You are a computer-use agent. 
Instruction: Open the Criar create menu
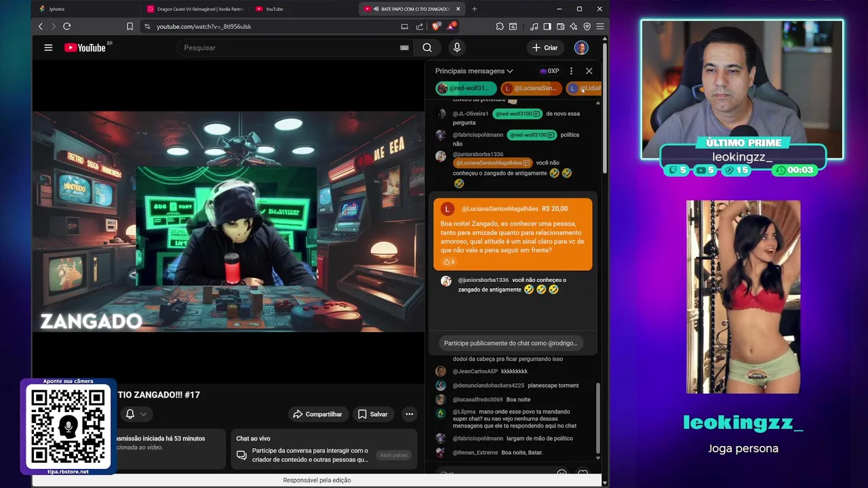coord(545,47)
